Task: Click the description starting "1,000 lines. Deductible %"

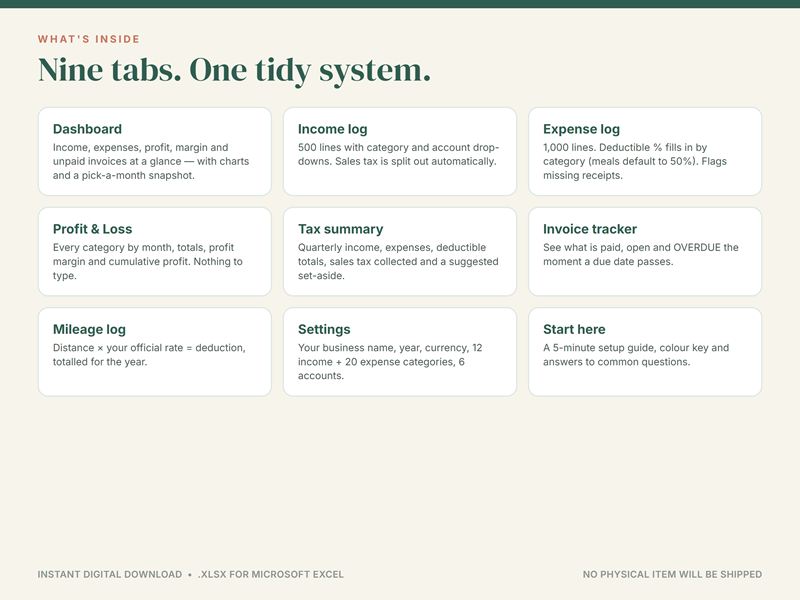Action: click(x=635, y=161)
